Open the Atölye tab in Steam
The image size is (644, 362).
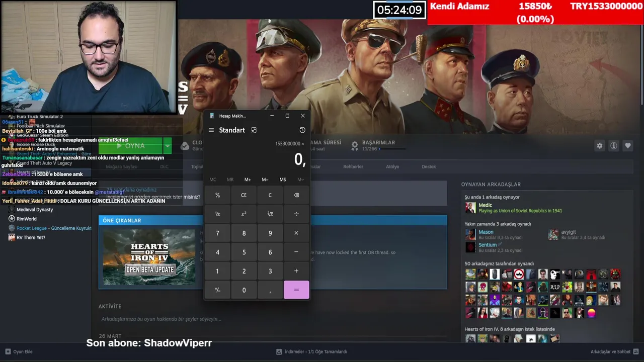point(392,166)
